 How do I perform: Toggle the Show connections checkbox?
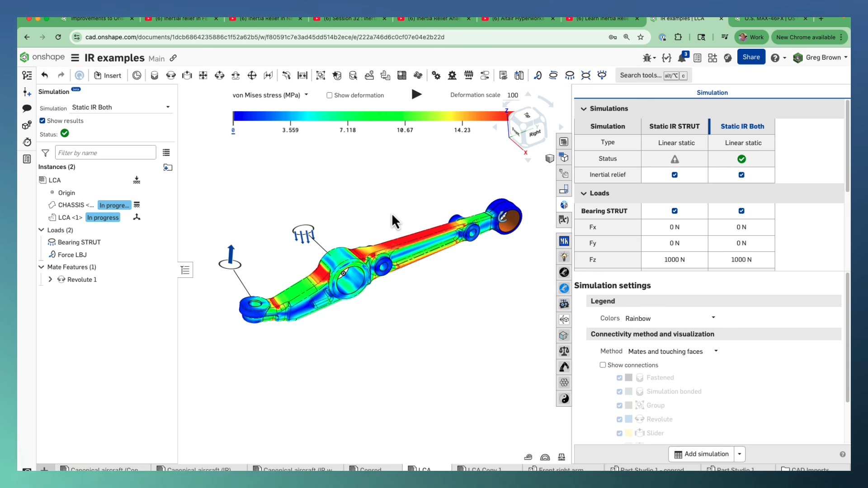coord(603,365)
